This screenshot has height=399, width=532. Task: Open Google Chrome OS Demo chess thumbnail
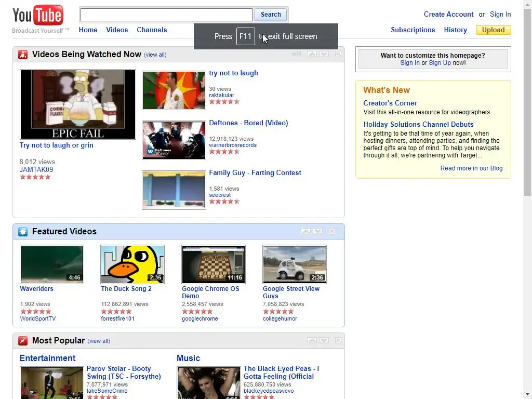click(x=214, y=264)
